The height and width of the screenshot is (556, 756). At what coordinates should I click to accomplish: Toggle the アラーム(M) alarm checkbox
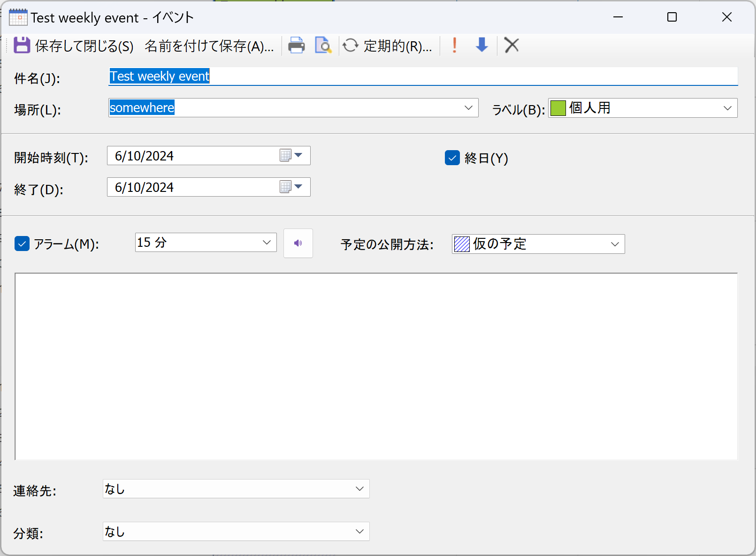[x=22, y=244]
